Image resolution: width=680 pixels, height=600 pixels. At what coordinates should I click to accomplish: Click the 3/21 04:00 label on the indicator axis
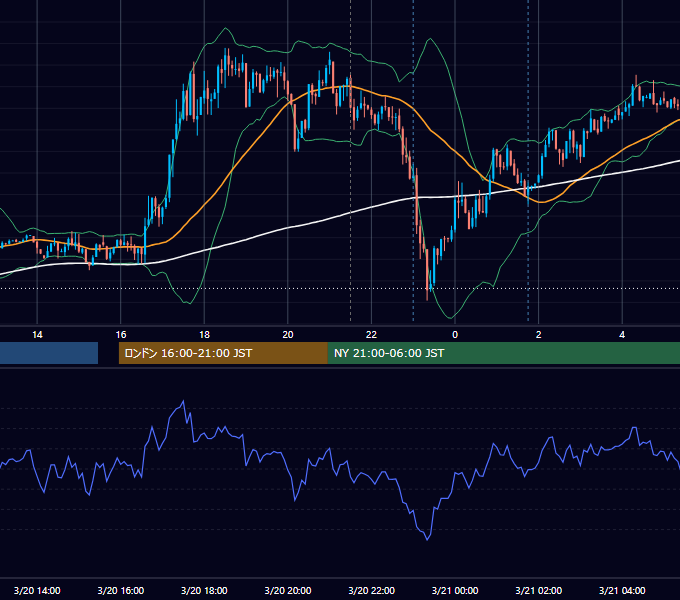click(622, 590)
